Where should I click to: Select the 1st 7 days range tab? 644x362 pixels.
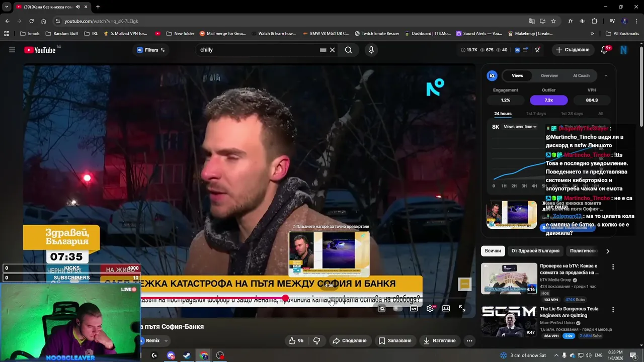click(x=536, y=114)
